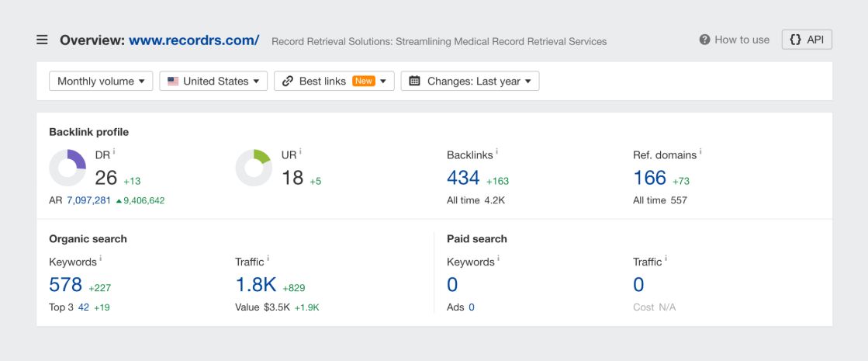The width and height of the screenshot is (868, 361).
Task: Click the info icon next to UR
Action: click(301, 151)
